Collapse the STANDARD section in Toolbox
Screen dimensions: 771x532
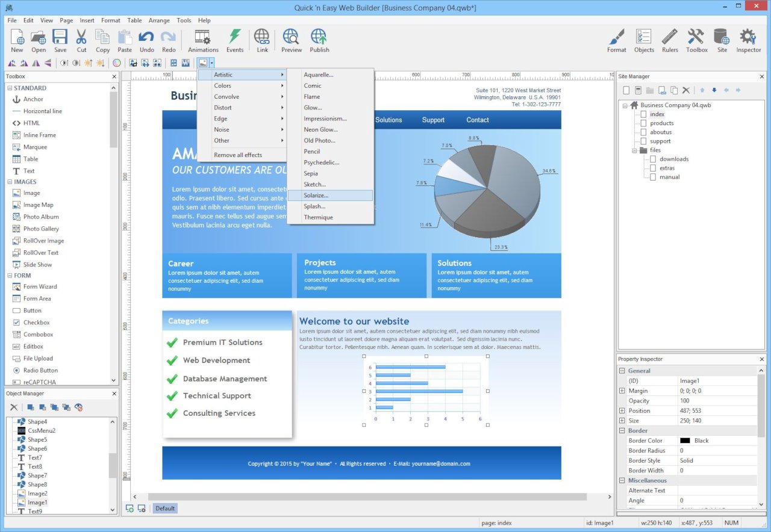[x=10, y=88]
